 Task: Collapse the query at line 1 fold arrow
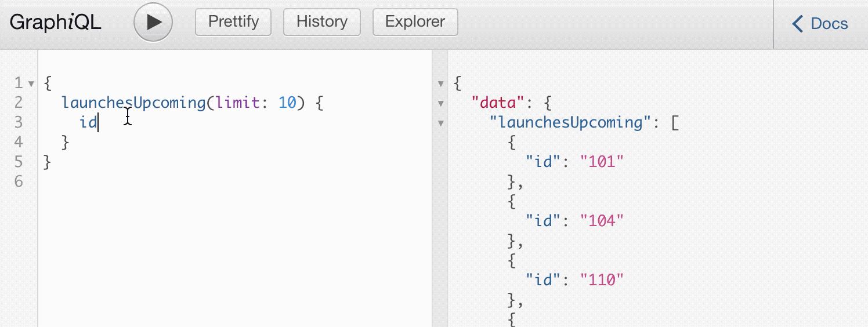[x=31, y=83]
